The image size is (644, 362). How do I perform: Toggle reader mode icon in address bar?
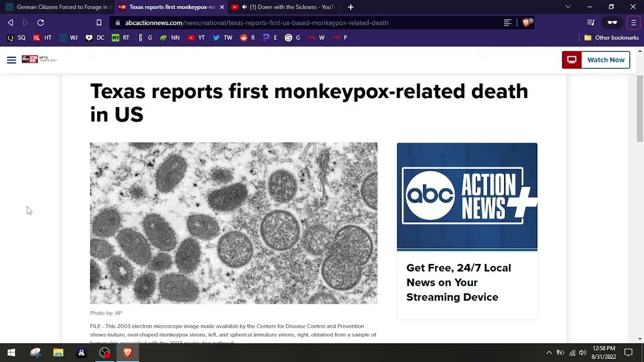(508, 23)
